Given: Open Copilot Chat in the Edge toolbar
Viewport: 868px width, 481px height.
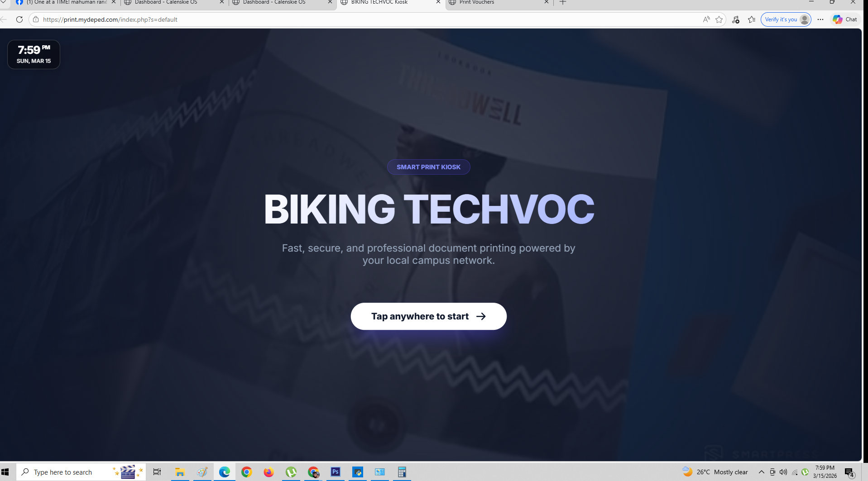Looking at the screenshot, I should pos(845,19).
